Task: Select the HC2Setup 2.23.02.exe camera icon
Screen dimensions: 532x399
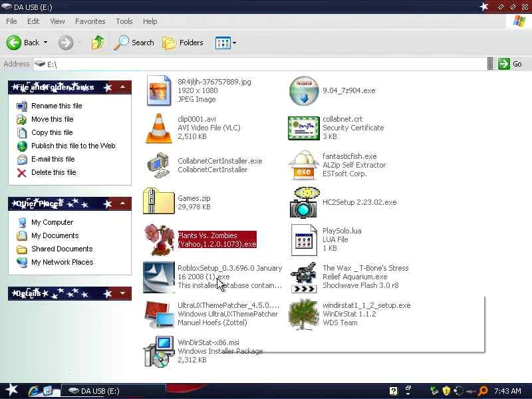Action: click(x=305, y=202)
